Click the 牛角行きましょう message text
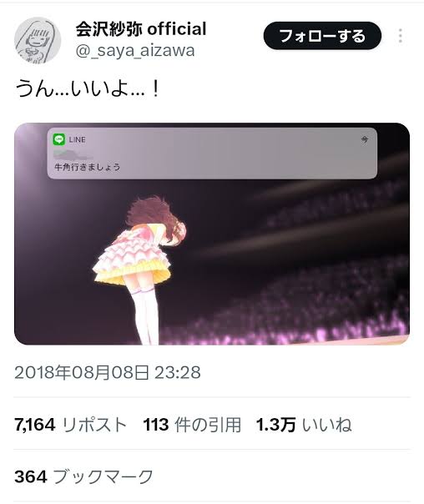424x504 pixels. [88, 167]
